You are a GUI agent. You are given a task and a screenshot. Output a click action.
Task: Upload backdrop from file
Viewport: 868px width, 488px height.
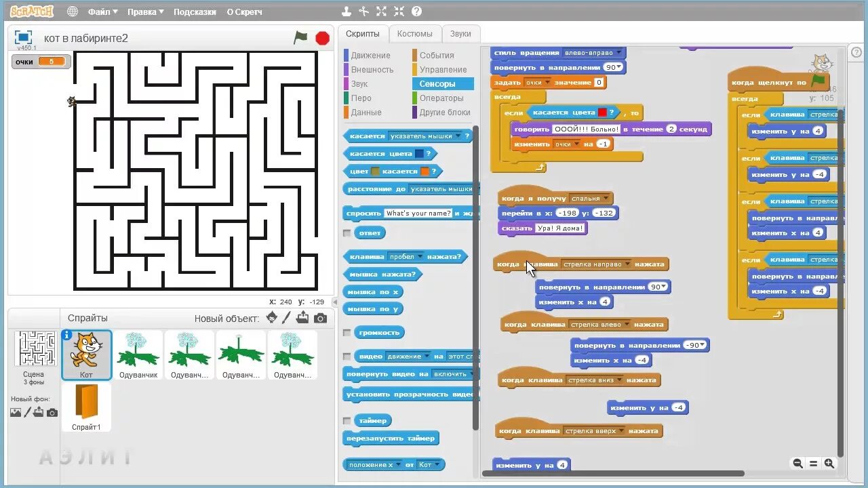[x=39, y=412]
